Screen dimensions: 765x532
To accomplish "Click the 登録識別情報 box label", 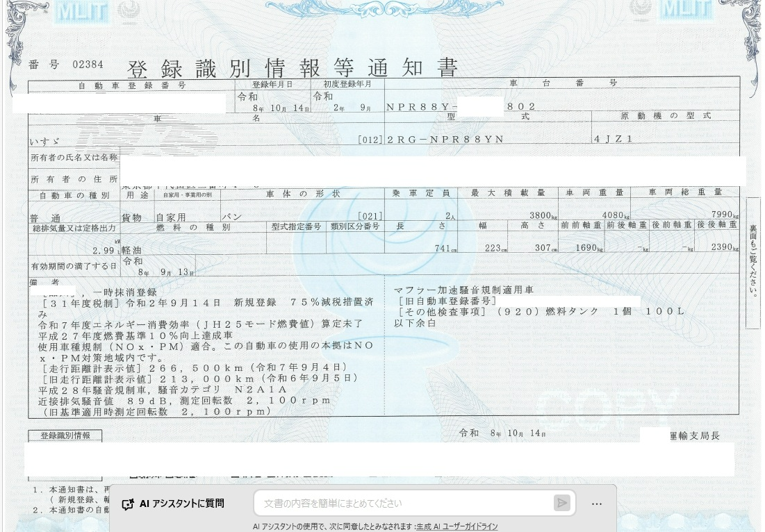I will [x=65, y=435].
